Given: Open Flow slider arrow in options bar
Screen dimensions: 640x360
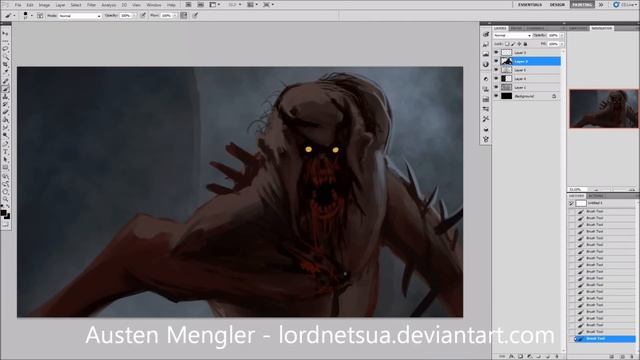Looking at the screenshot, I should [174, 16].
